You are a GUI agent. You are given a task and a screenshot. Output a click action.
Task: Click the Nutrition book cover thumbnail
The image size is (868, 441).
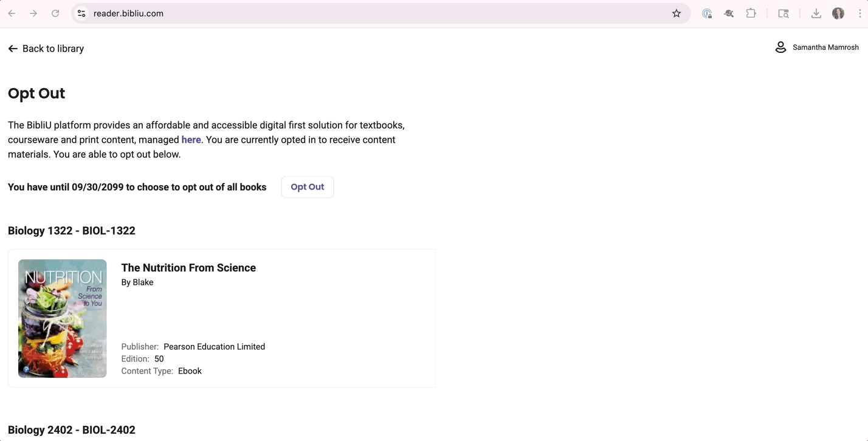point(63,318)
